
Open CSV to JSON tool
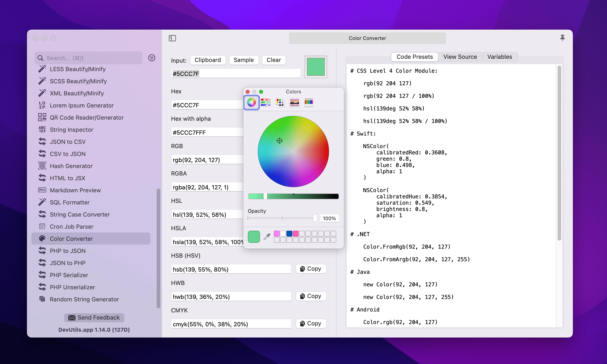point(91,154)
